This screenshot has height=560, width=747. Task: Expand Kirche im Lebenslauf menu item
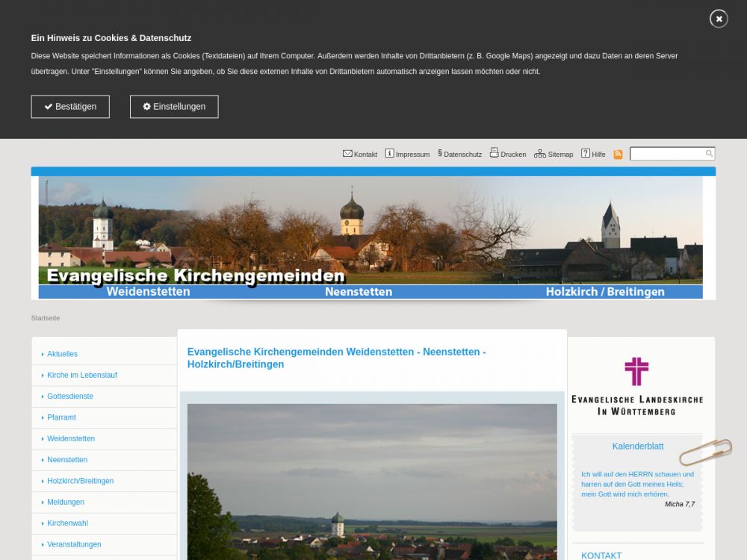tap(81, 375)
